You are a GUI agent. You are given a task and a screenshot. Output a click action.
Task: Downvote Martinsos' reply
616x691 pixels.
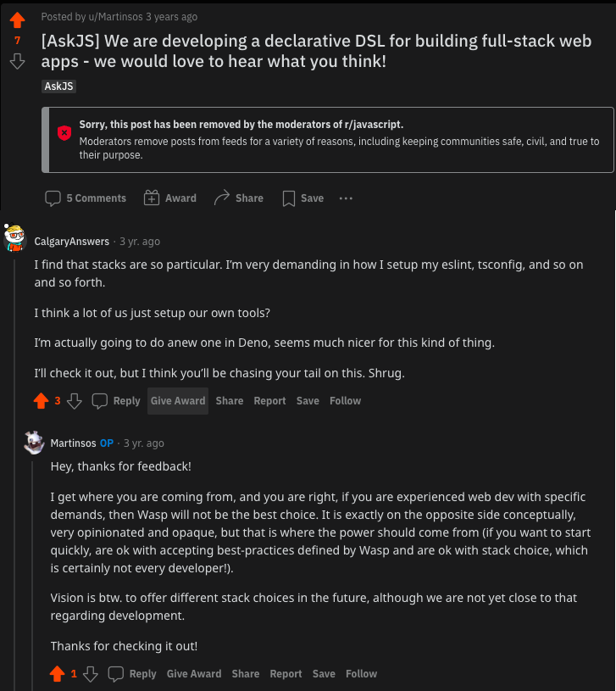91,673
